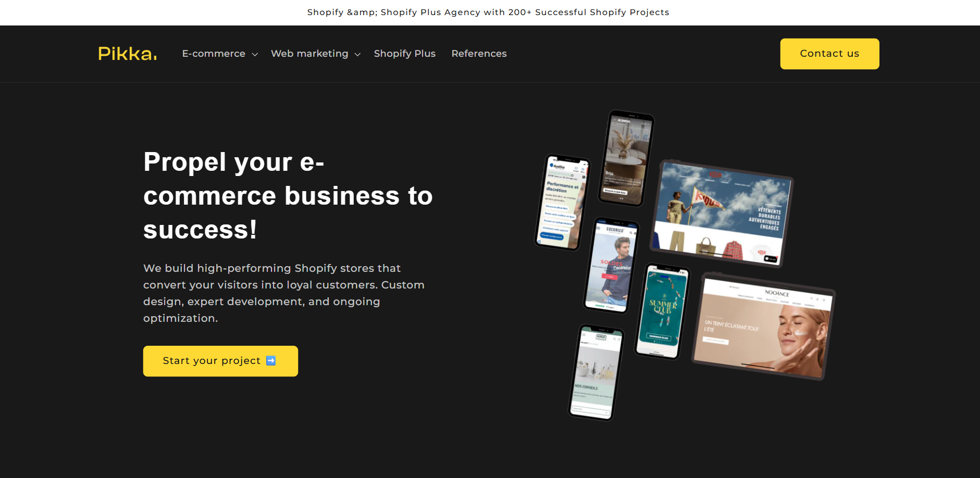Viewport: 980px width, 478px height.
Task: Click the Cocorico phone mockup
Action: tap(611, 265)
